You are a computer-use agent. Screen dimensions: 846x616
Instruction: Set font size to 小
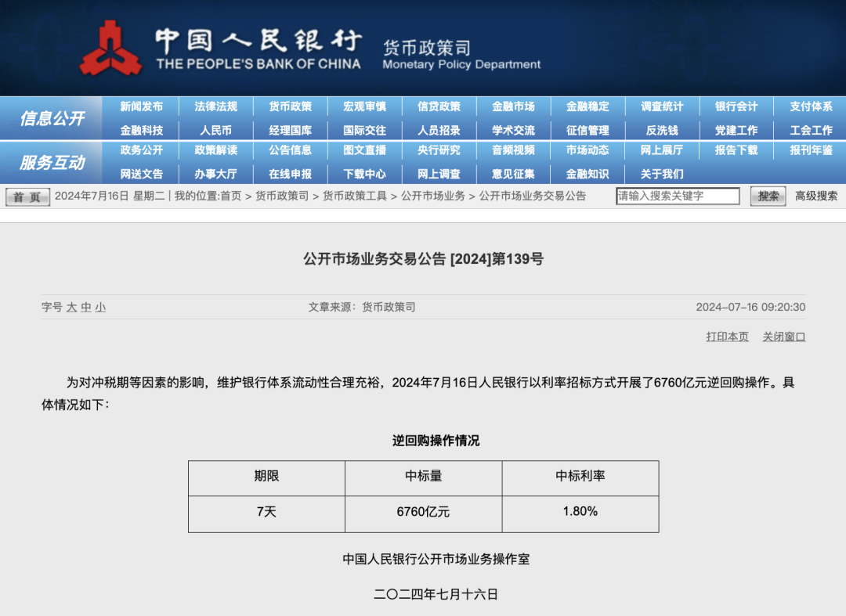coord(99,308)
